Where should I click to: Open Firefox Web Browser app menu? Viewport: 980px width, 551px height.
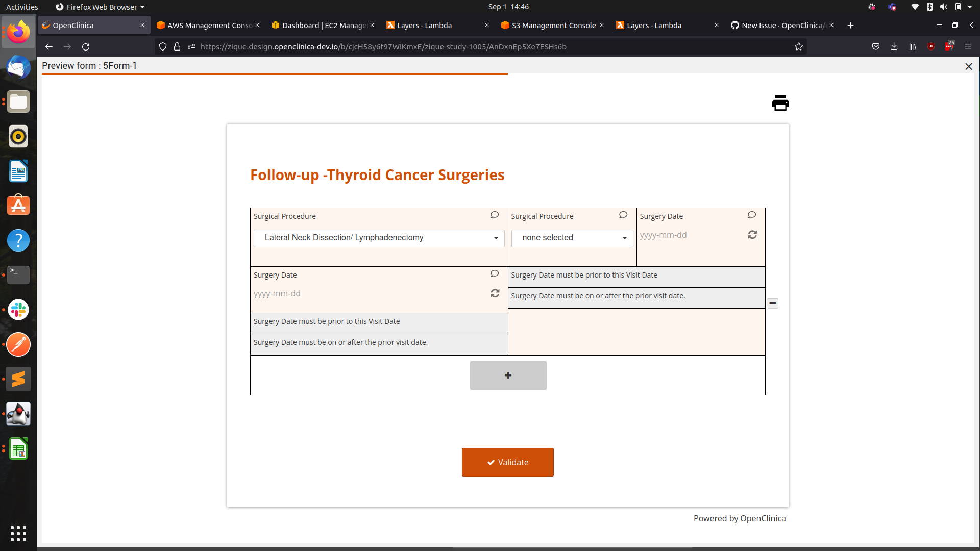[100, 7]
